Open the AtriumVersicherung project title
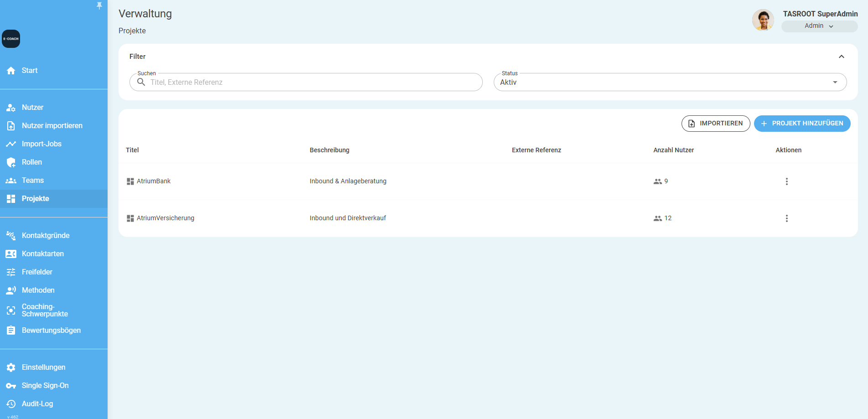The image size is (868, 419). (165, 218)
